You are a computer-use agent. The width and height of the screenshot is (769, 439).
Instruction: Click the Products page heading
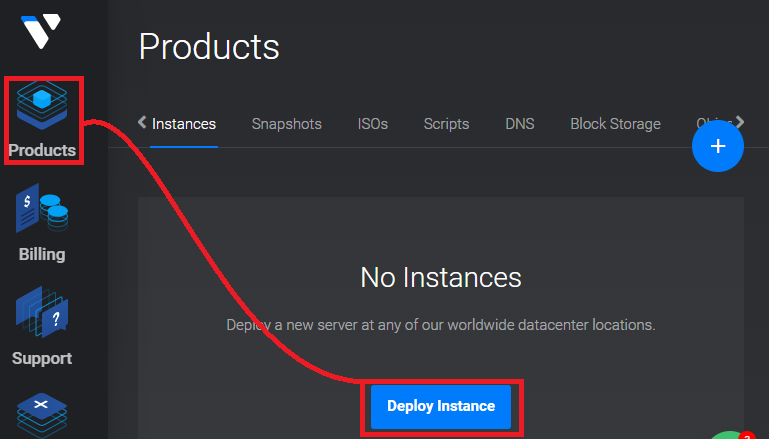coord(209,47)
